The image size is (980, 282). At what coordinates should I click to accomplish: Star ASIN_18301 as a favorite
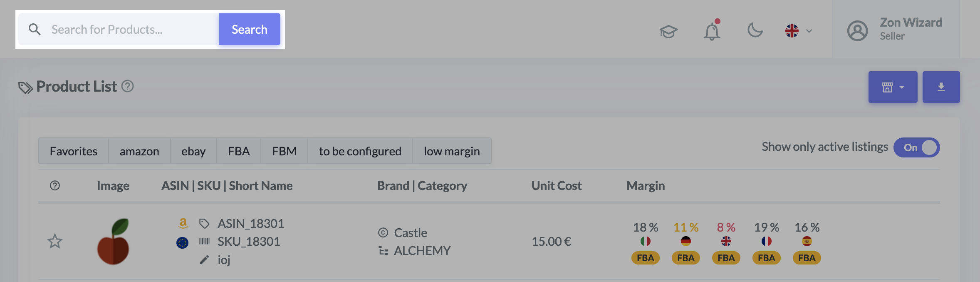tap(55, 241)
